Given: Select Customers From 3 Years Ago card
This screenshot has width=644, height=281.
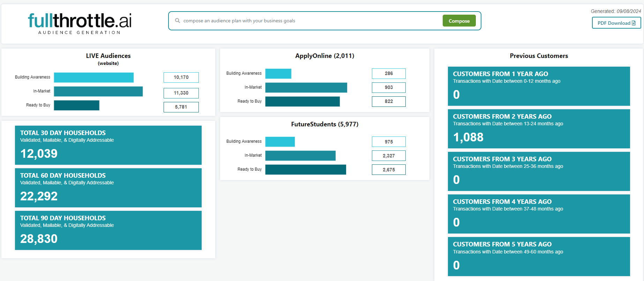Looking at the screenshot, I should coord(539,171).
